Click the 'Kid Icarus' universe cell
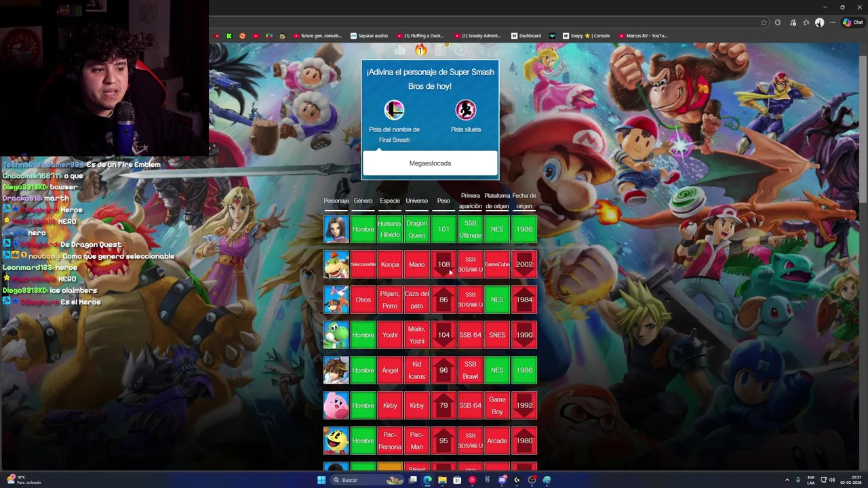Image resolution: width=868 pixels, height=488 pixels. [416, 370]
